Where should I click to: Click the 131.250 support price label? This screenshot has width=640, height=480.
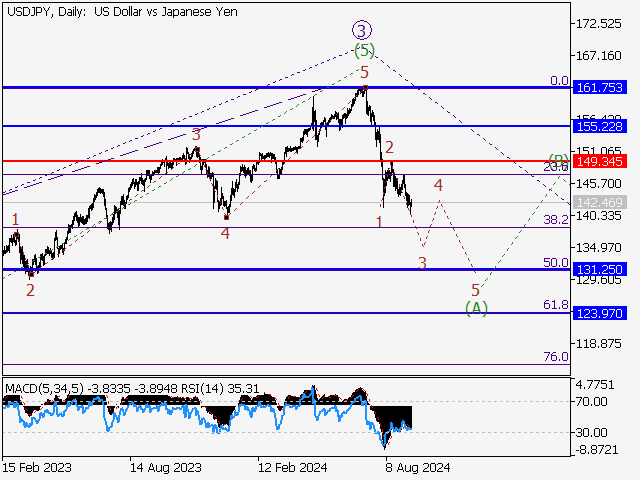(x=599, y=269)
